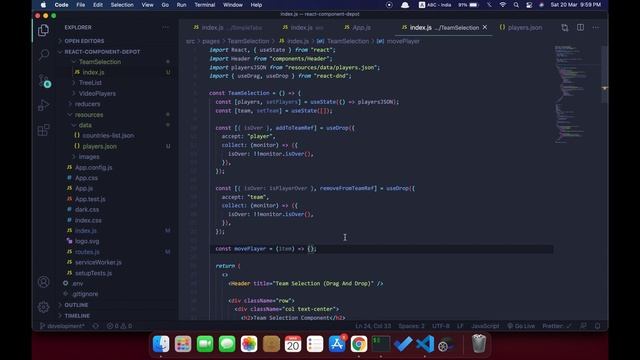Expand the reducers folder
The image size is (640, 360).
(x=87, y=104)
